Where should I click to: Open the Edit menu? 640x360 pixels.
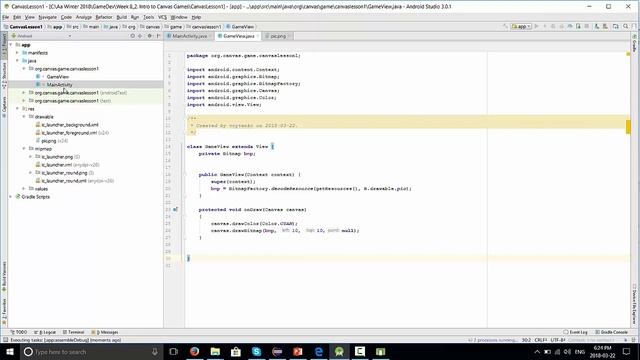(x=17, y=17)
